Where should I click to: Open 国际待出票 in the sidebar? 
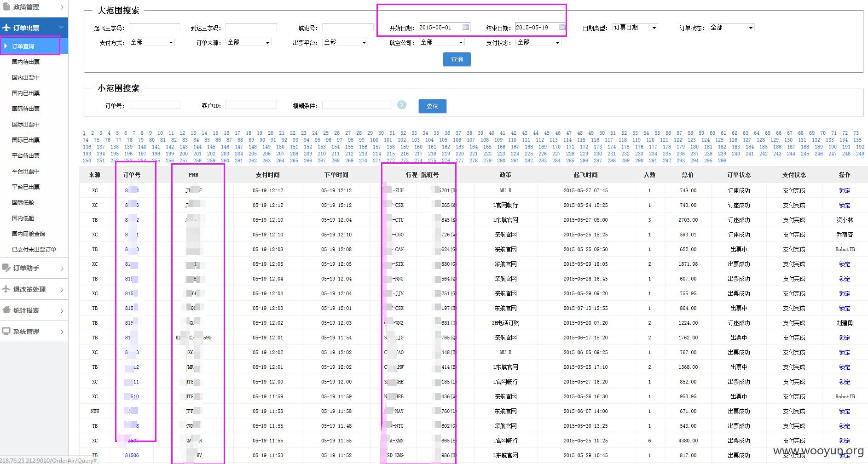pyautogui.click(x=26, y=109)
